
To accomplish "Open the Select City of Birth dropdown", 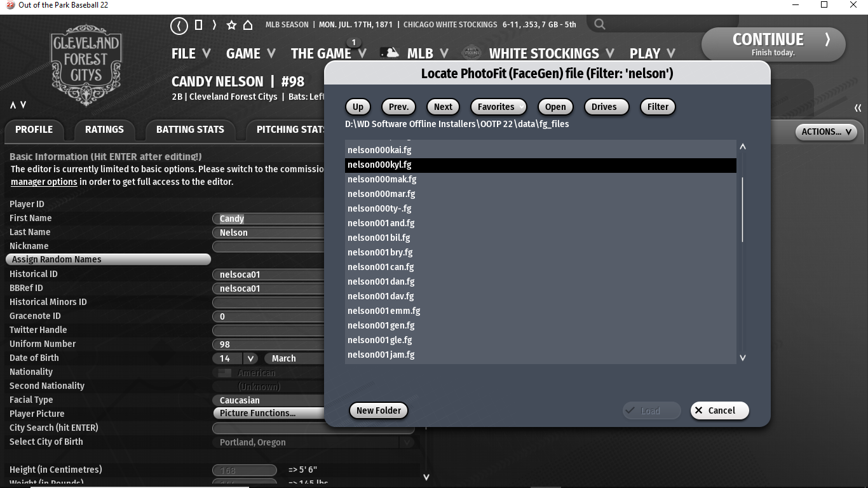I will tap(313, 442).
